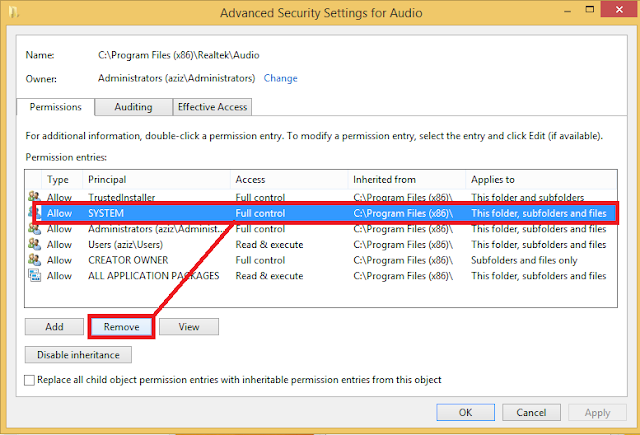Enable Replace all child object permission entries

pos(29,380)
